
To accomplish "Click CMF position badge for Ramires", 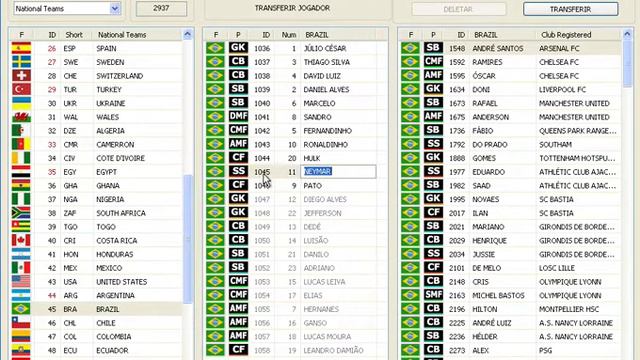I will point(433,62).
